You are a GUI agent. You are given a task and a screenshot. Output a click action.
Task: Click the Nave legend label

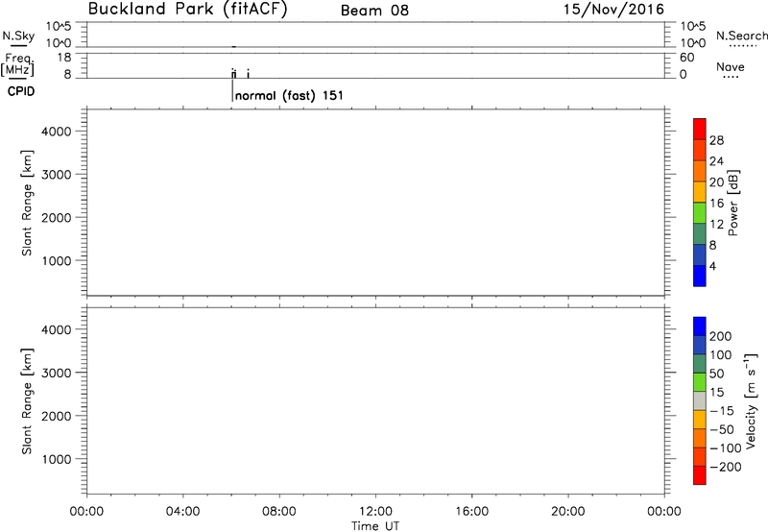tap(731, 66)
